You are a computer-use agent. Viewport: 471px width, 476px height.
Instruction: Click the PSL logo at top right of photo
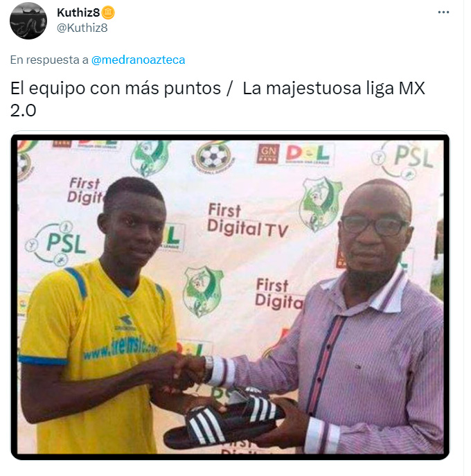(x=405, y=159)
